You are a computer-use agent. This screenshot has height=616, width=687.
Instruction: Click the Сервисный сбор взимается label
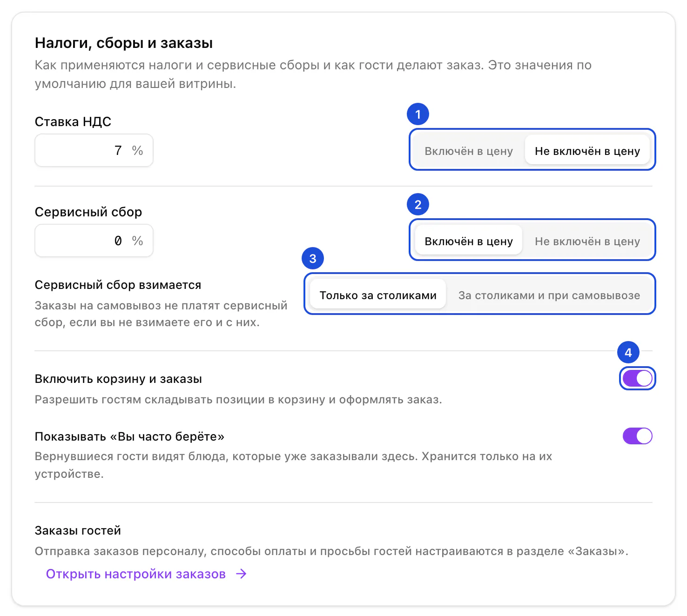(x=118, y=285)
